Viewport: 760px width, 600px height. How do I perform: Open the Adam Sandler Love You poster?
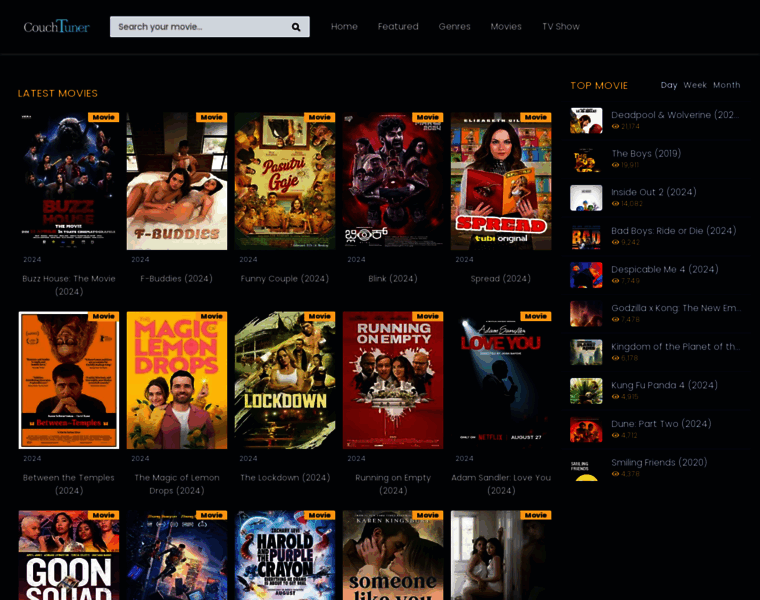click(x=501, y=380)
